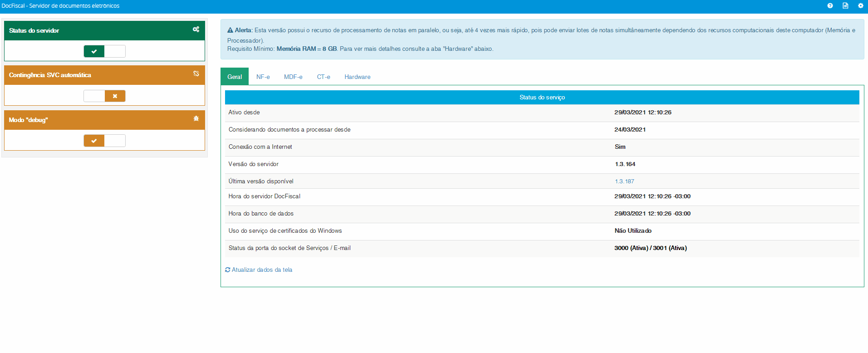Click Uso do serviço de certificados label
Screen dimensions: 868x353
click(285, 231)
